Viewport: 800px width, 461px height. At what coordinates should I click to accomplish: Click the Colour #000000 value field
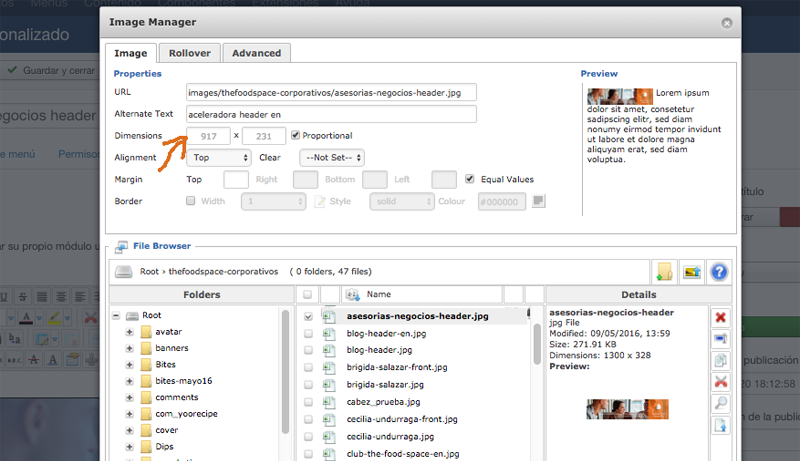[502, 202]
